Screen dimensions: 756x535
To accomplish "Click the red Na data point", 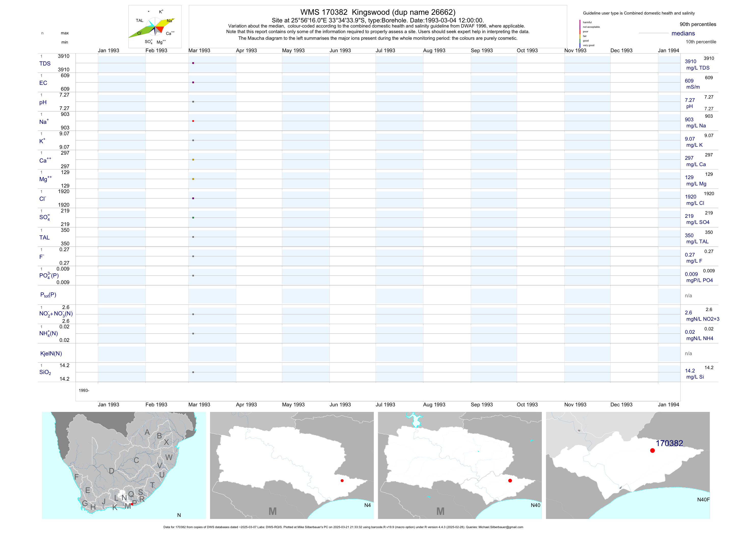I will (x=193, y=121).
